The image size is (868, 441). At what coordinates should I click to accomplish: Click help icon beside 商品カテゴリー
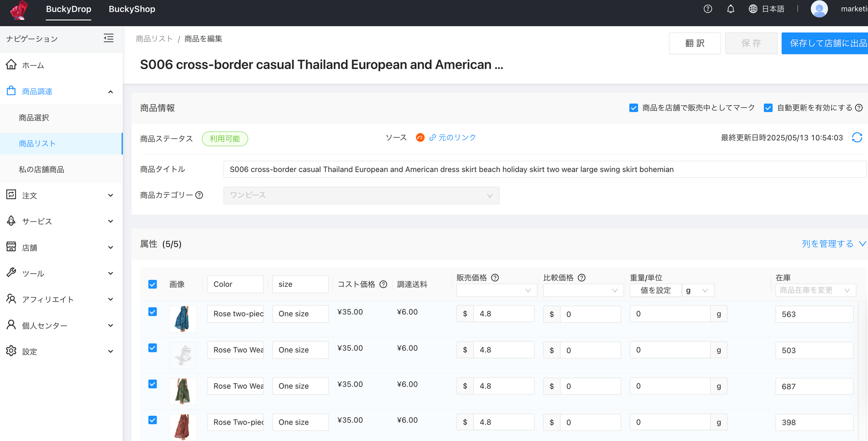(x=199, y=195)
